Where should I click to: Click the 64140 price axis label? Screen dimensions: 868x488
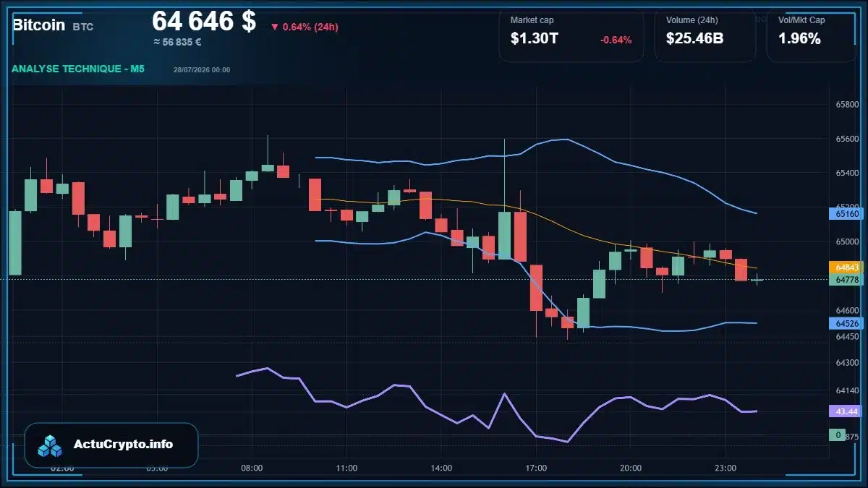(847, 390)
